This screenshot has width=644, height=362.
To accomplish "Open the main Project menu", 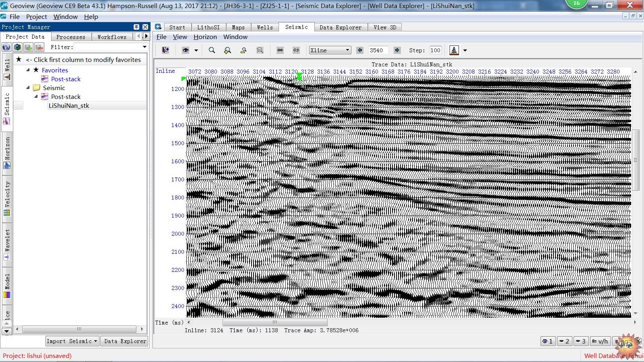I will coord(37,16).
